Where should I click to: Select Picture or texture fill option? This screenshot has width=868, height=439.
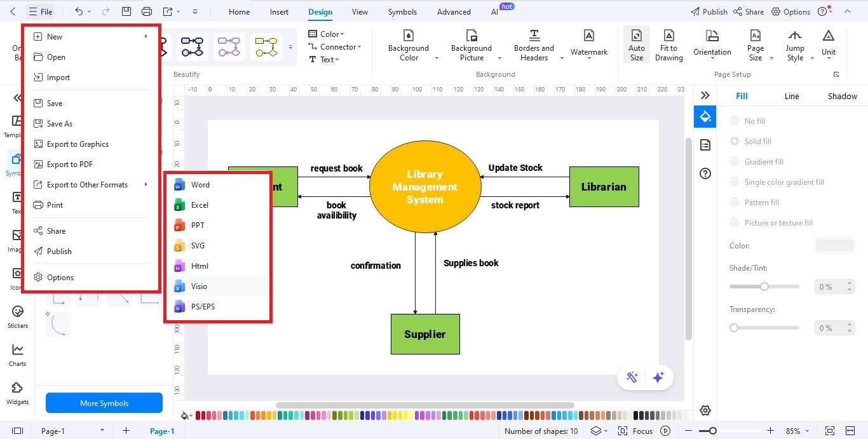coord(735,222)
